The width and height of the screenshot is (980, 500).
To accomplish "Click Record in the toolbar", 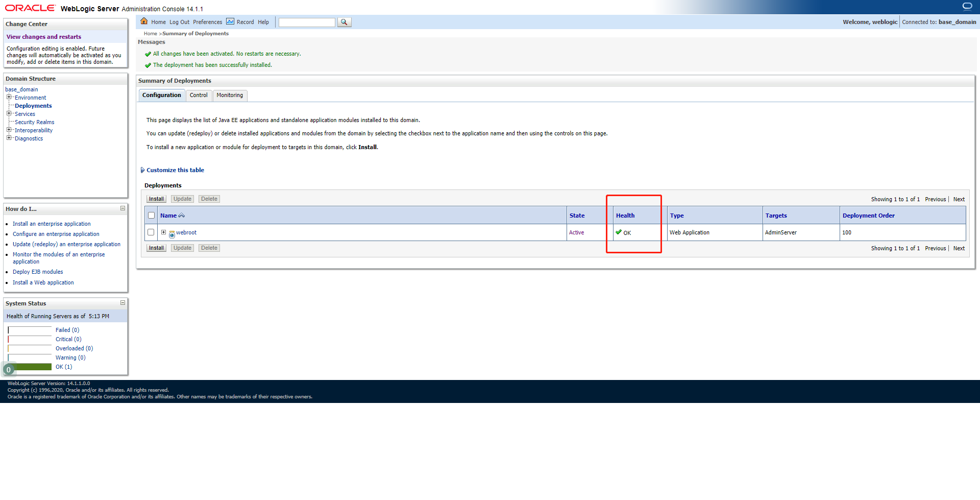I will [x=245, y=22].
